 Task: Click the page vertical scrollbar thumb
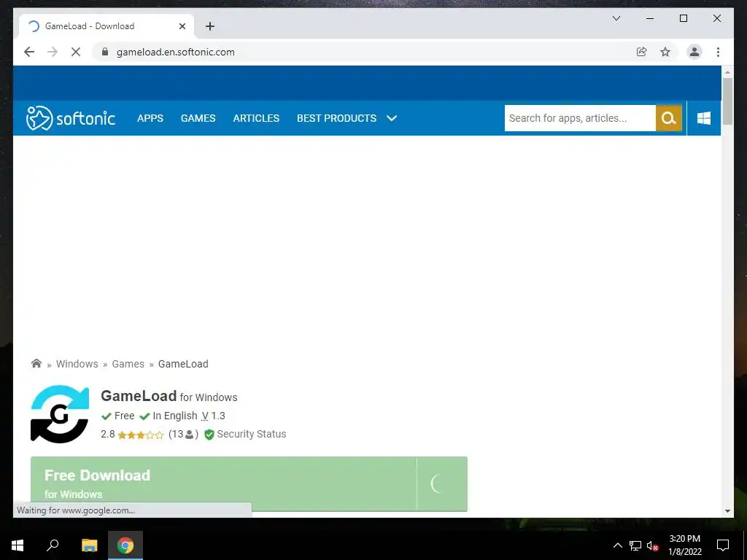click(x=727, y=101)
